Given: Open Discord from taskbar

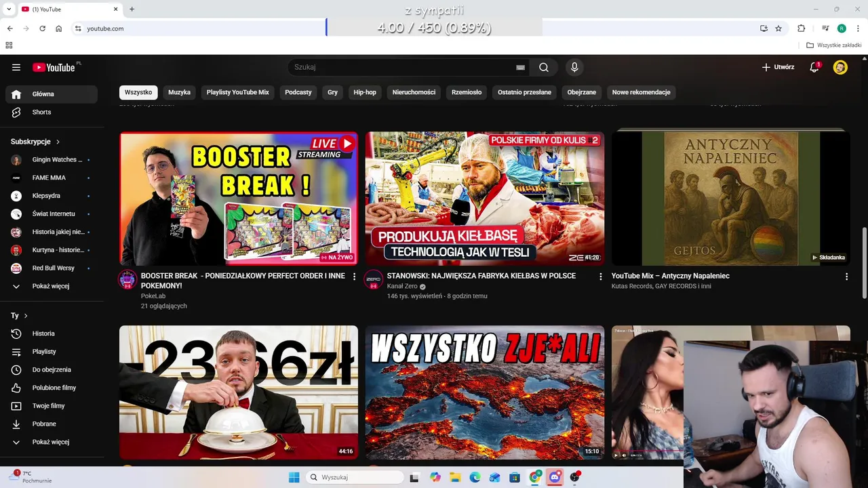Looking at the screenshot, I should click(555, 477).
